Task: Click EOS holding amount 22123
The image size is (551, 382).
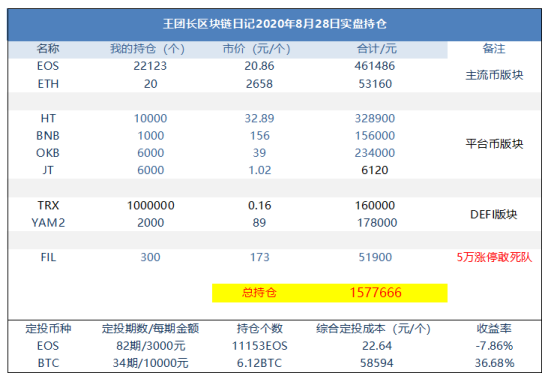Action: click(x=150, y=66)
